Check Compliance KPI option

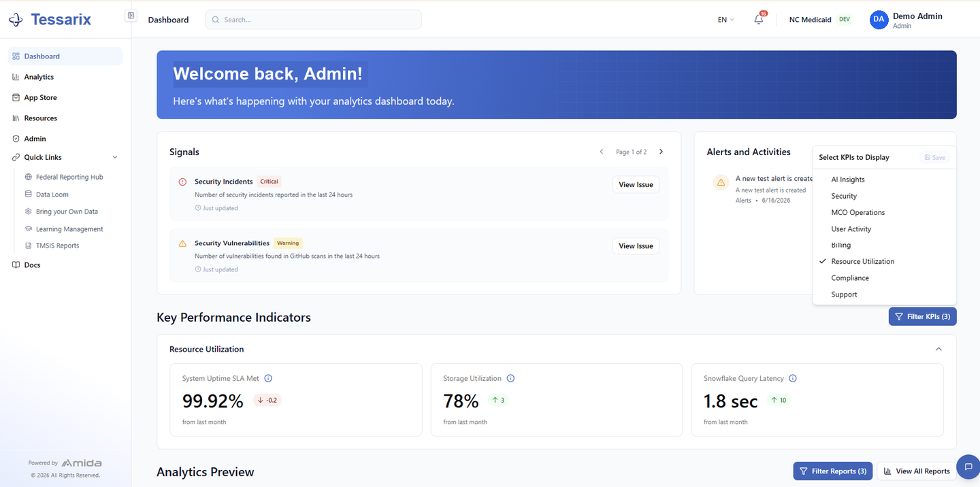[x=884, y=278]
